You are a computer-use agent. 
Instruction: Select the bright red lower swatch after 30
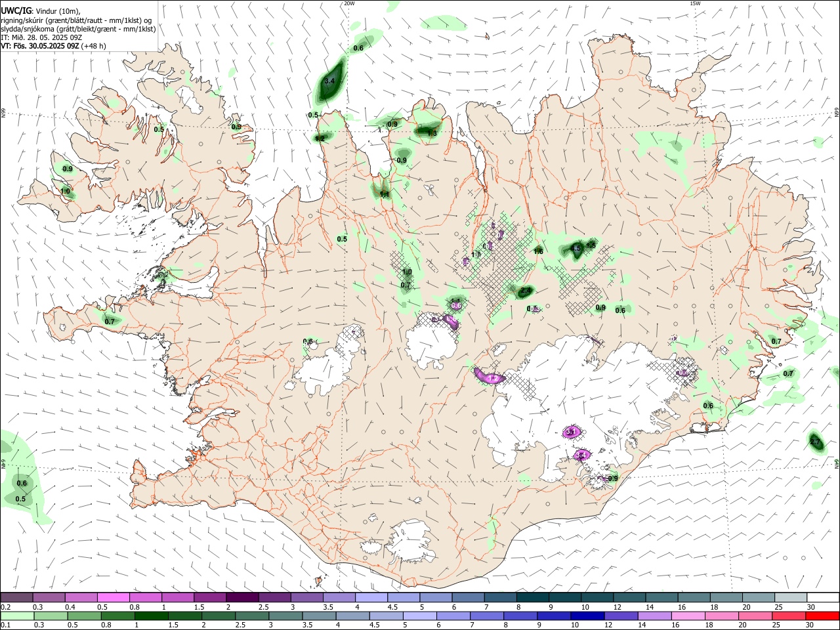click(x=822, y=616)
